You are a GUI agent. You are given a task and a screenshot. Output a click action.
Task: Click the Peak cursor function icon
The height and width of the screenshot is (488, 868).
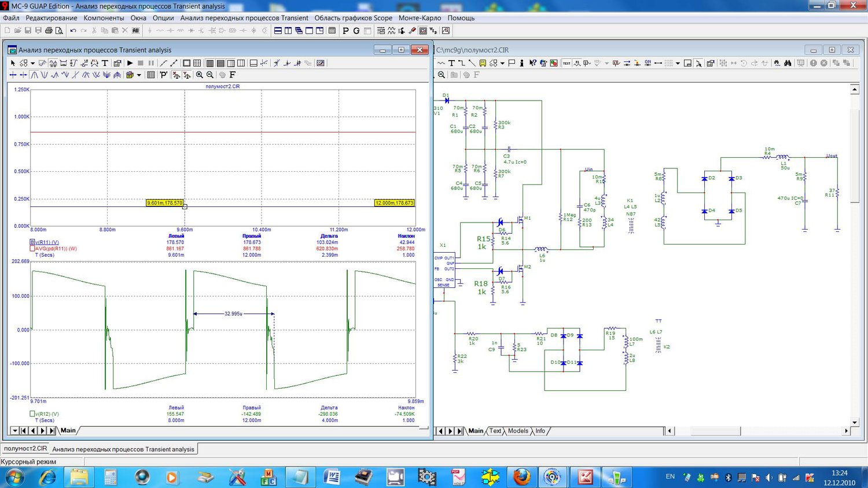click(x=34, y=75)
